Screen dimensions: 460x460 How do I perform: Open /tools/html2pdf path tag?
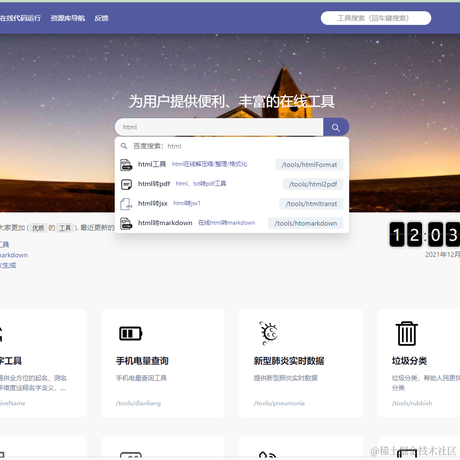313,184
